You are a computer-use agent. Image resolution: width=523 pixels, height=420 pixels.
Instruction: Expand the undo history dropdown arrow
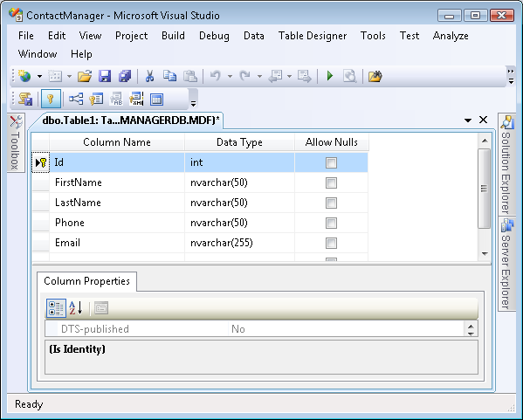click(230, 76)
